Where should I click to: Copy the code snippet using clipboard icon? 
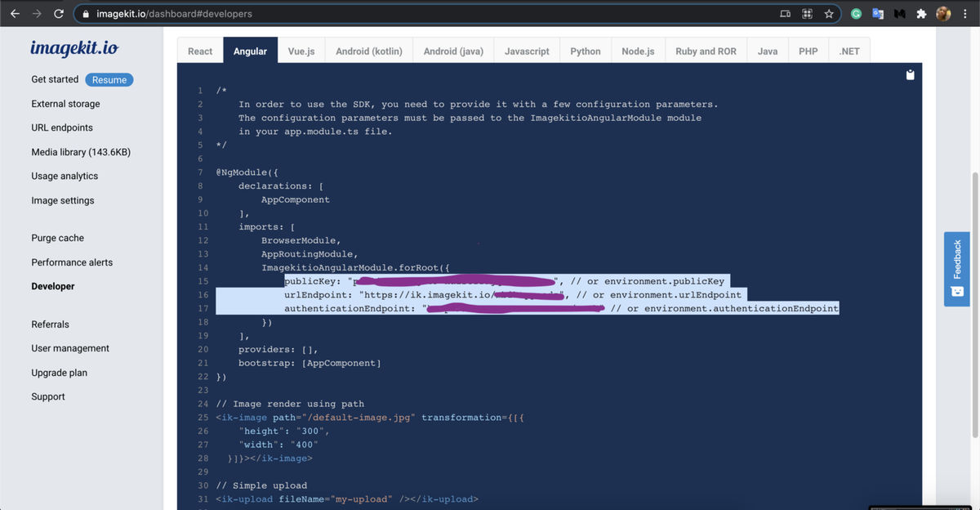910,74
